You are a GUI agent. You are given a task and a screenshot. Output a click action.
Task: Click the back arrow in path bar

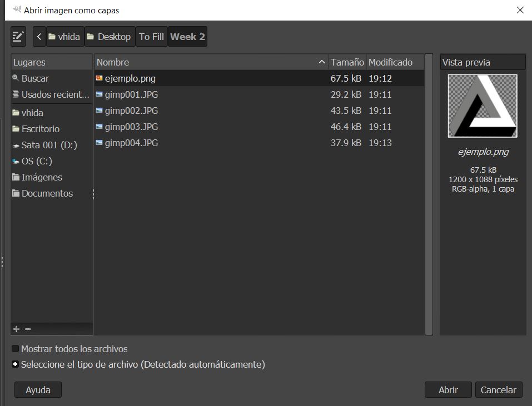(39, 36)
